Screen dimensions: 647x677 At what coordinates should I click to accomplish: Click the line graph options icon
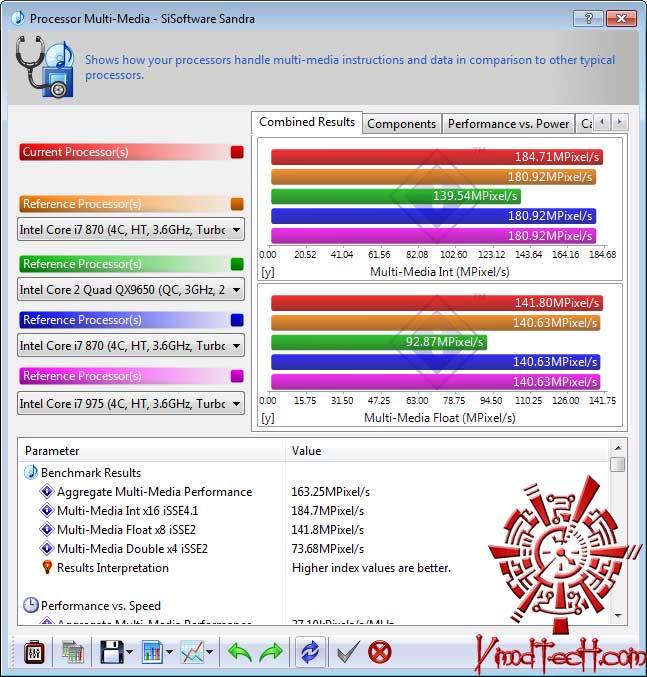tap(192, 652)
